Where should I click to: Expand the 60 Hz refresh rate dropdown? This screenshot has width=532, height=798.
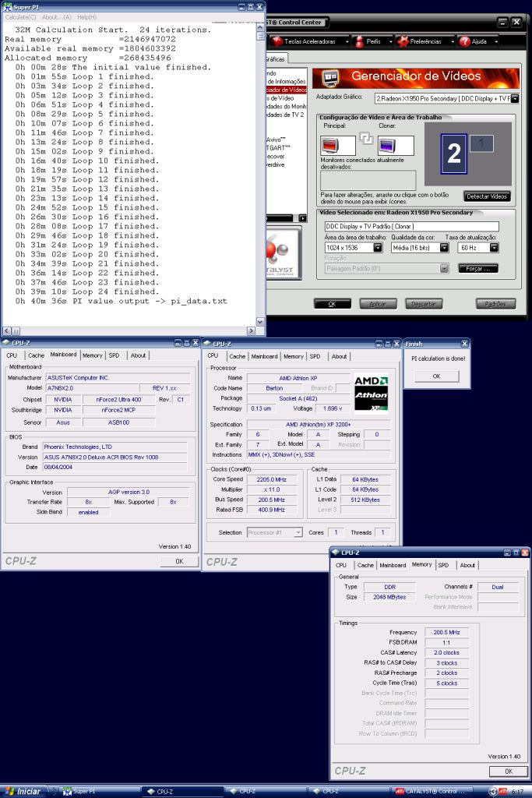point(494,248)
